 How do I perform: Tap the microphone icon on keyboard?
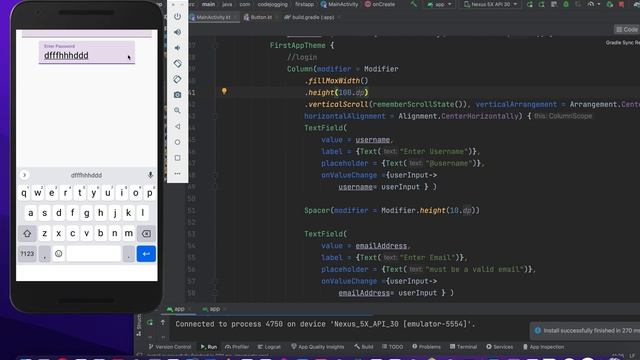click(x=151, y=175)
